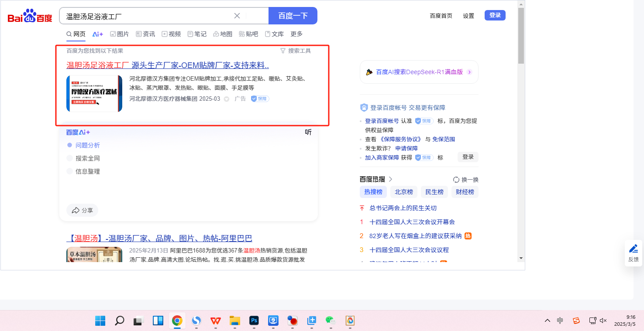This screenshot has height=331, width=644.
Task: Clear the search box with the X icon
Action: coord(237,16)
